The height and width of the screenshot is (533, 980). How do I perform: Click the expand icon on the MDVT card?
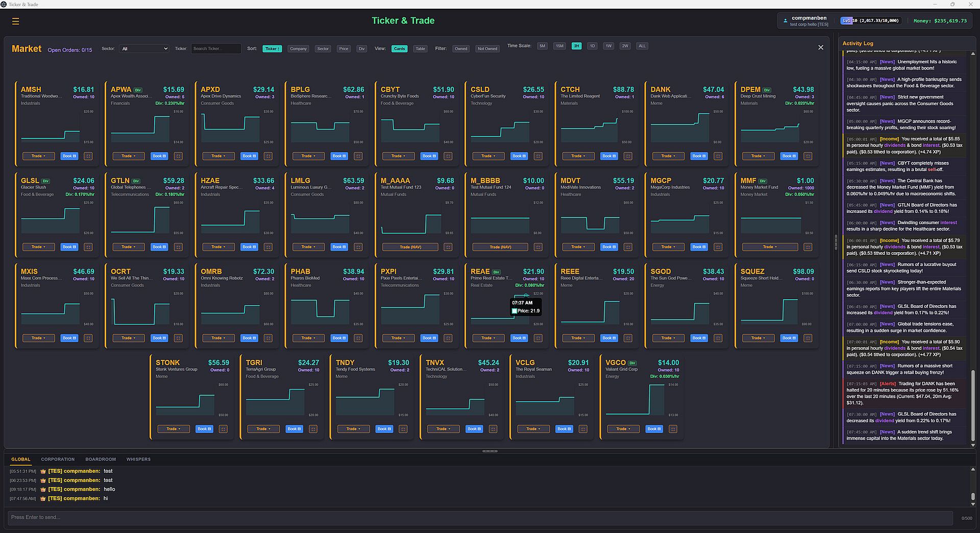(628, 247)
